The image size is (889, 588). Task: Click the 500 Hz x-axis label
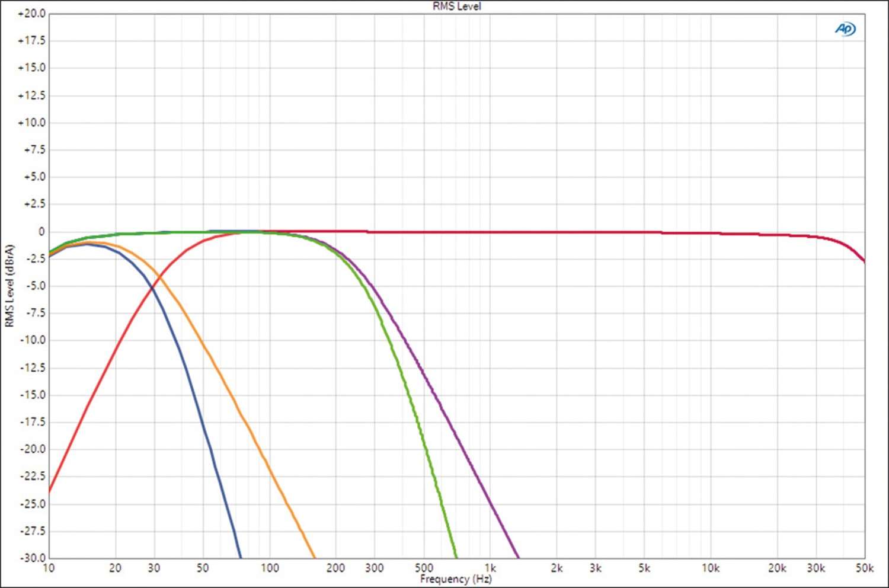pos(424,568)
